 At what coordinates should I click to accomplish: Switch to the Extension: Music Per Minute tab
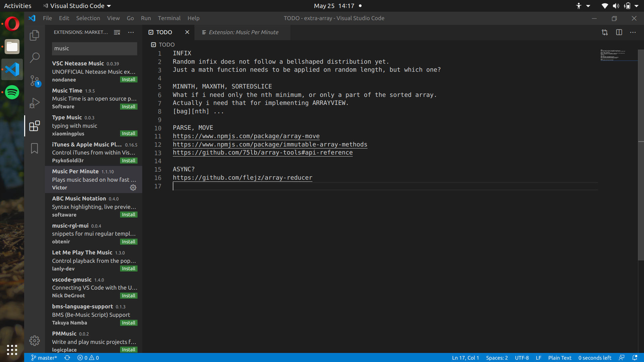click(x=243, y=32)
